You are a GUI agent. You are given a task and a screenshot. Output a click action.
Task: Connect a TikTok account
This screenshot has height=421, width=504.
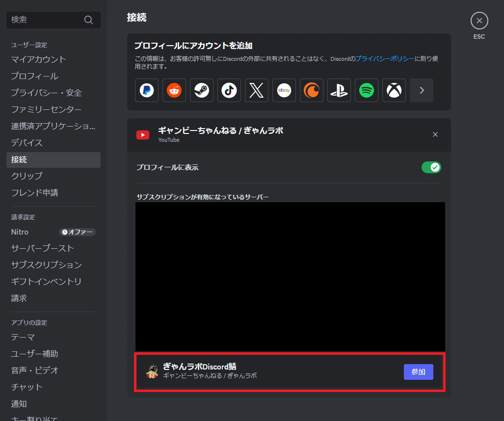pyautogui.click(x=229, y=90)
